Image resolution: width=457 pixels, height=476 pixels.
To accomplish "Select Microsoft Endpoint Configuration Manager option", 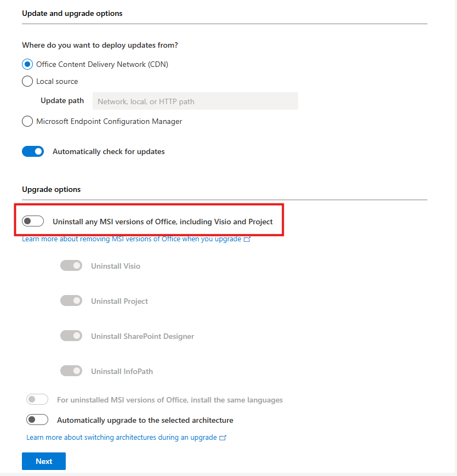I will 27,121.
